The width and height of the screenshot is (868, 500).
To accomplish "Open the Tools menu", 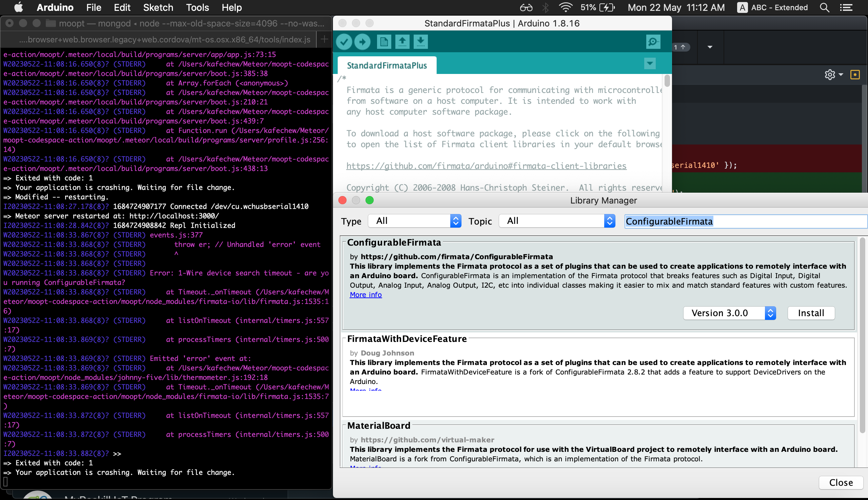I will coord(197,7).
